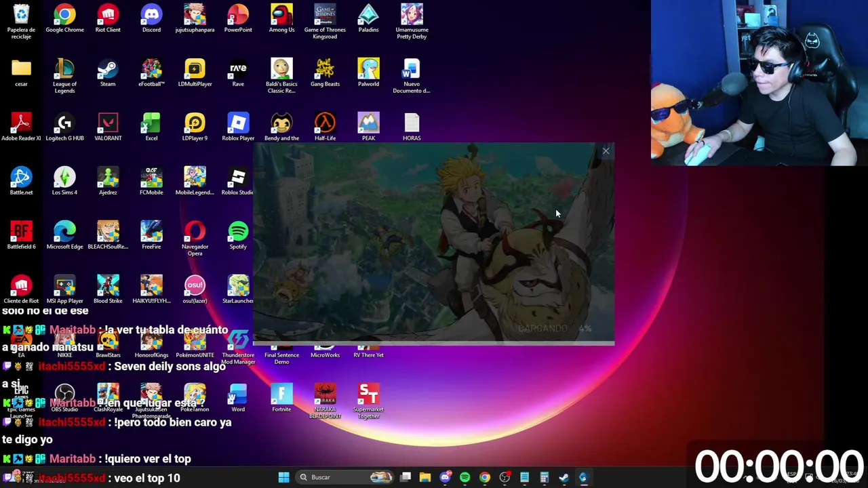The image size is (868, 488).
Task: Select the osu!(lazer) desktop icon
Action: pos(195,289)
